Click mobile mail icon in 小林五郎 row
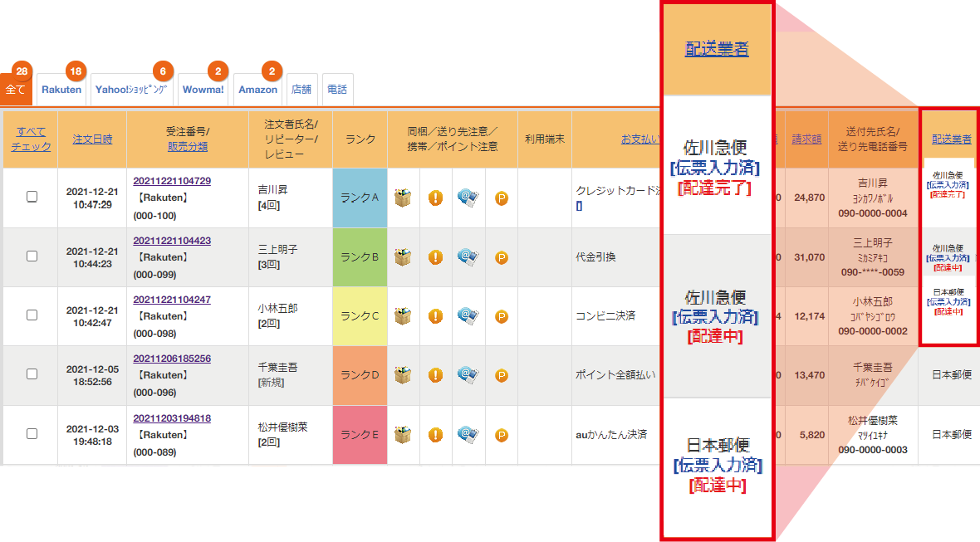The height and width of the screenshot is (542, 980). pos(468,315)
